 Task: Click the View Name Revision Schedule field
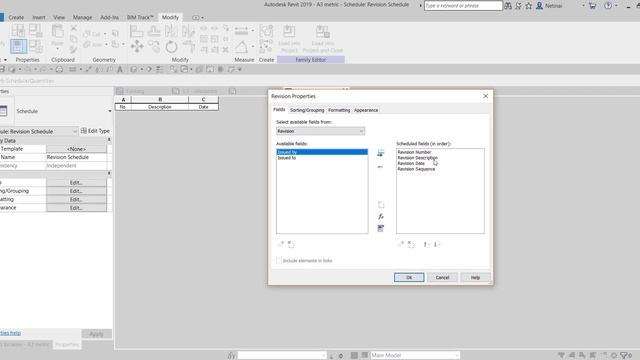tap(76, 157)
